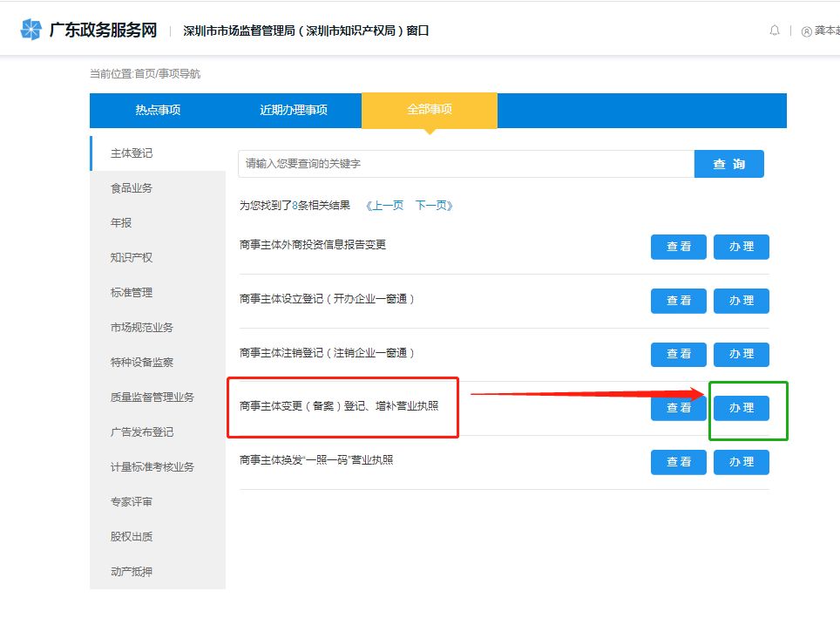Select 知识产权 in the sidebar
Viewport: 840px width, 625px height.
point(132,258)
